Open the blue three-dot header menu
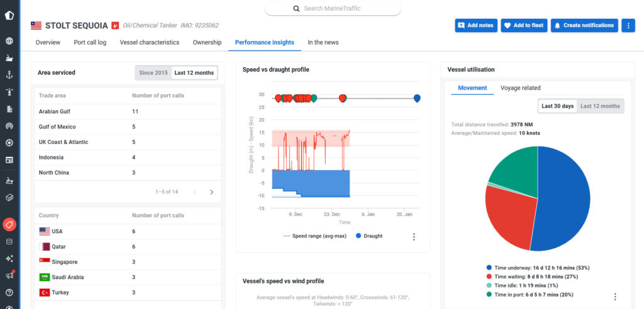The height and width of the screenshot is (309, 644). pyautogui.click(x=628, y=26)
